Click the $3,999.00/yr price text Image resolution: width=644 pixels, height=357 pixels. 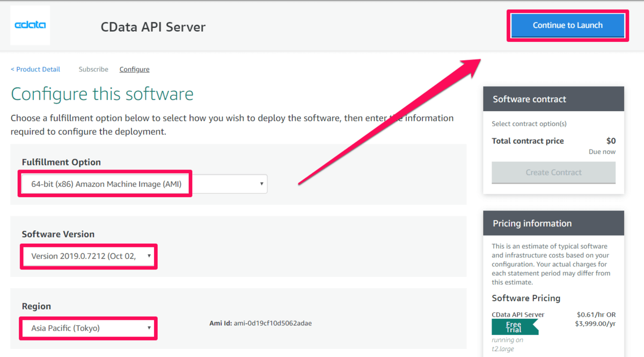click(596, 323)
